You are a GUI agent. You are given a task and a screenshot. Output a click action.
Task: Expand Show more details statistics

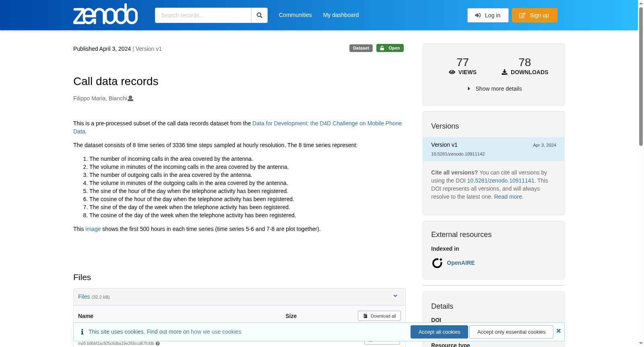pyautogui.click(x=494, y=89)
